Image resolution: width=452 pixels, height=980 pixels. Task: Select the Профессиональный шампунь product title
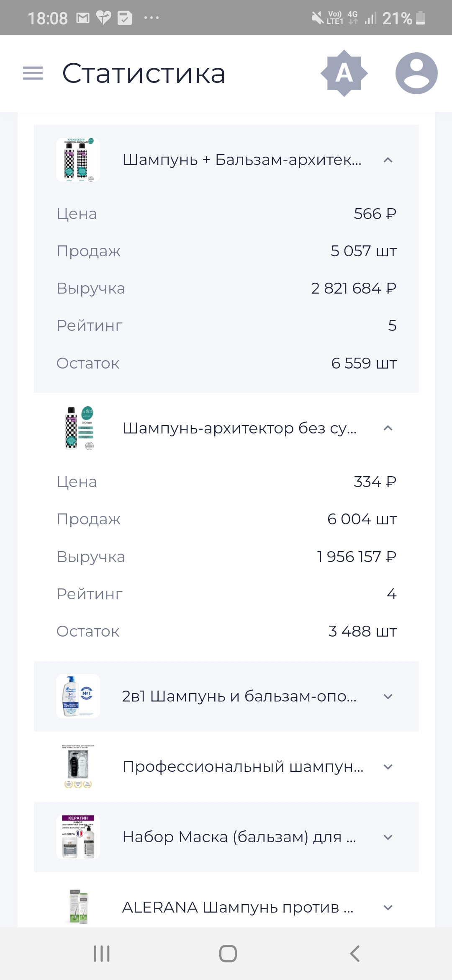click(243, 767)
